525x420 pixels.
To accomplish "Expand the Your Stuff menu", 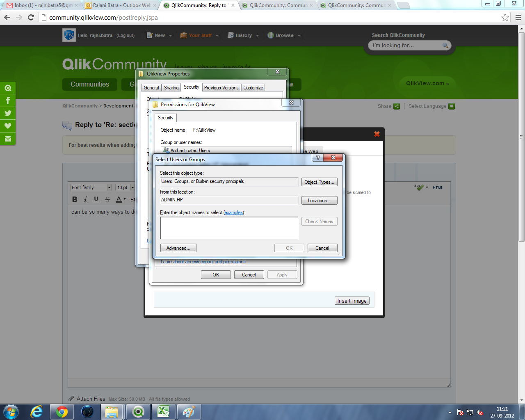I will click(200, 35).
